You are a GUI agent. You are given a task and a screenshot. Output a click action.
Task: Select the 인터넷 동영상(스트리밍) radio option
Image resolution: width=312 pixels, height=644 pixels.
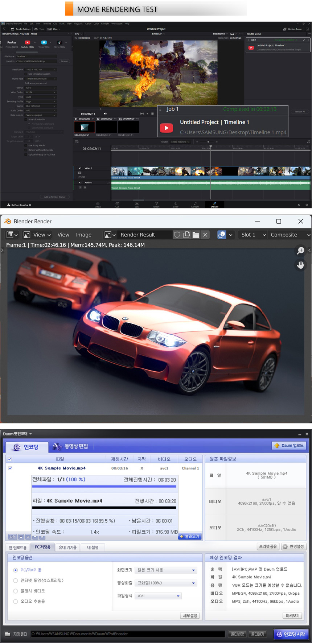click(x=16, y=581)
